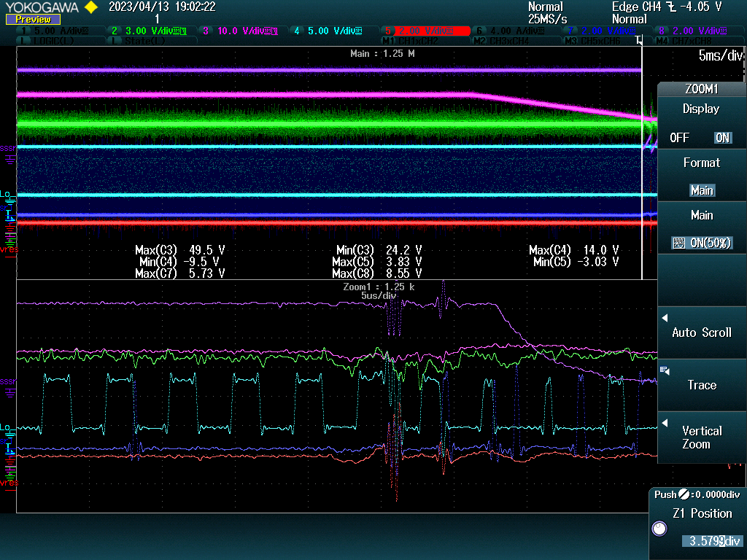The image size is (747, 560).
Task: Turn zoom display OFF
Action: click(x=679, y=138)
